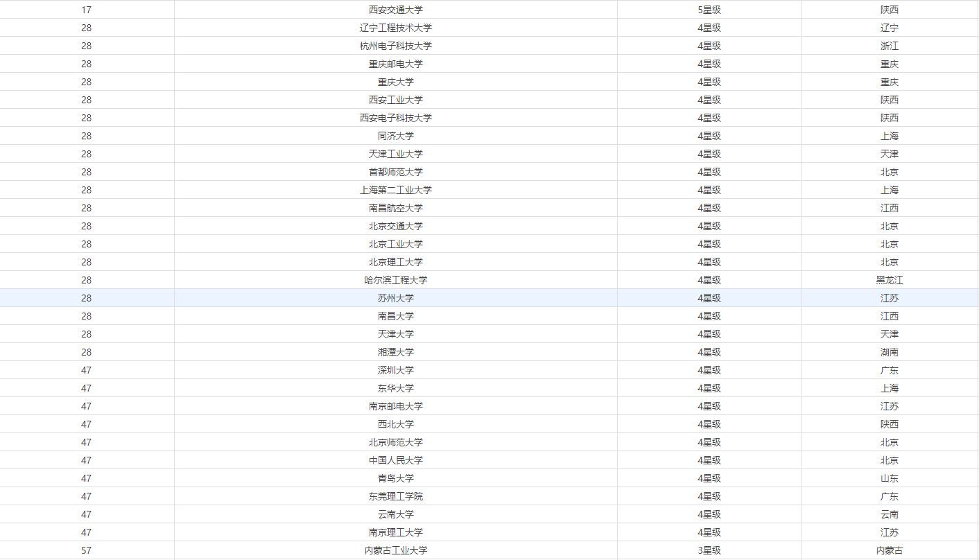
Task: Click the 哈尔滨工程大学 name cell
Action: point(395,280)
